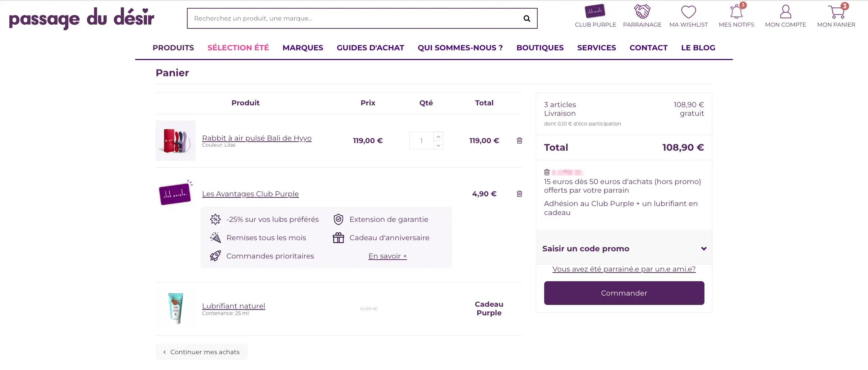Click the Commandes prioritaires rocket icon
868x370 pixels.
[215, 256]
